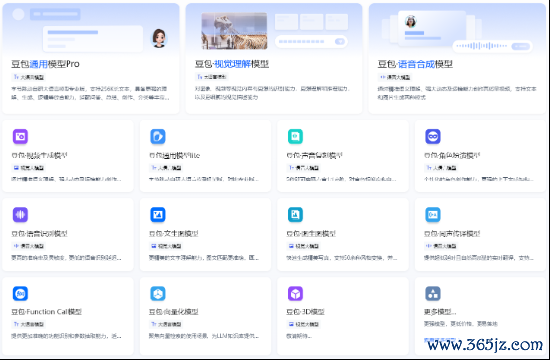
Task: Open 豆包·语音合成模型 title
Action: click(x=415, y=64)
